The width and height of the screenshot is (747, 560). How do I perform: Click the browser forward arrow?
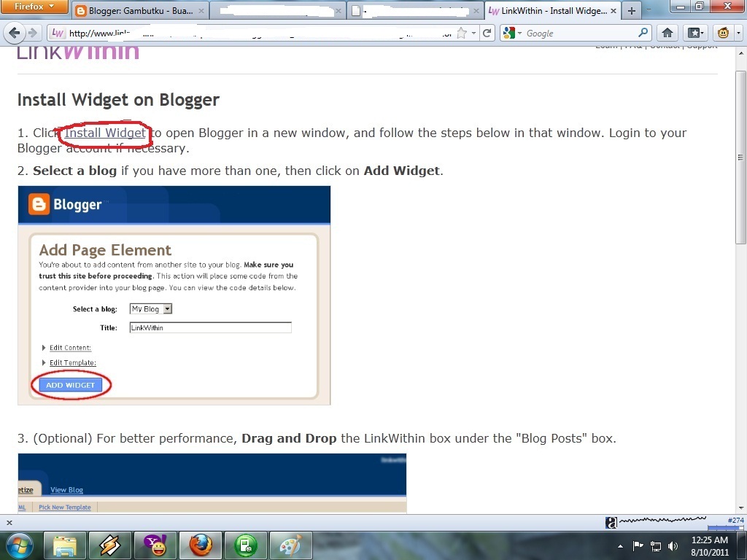tap(32, 33)
